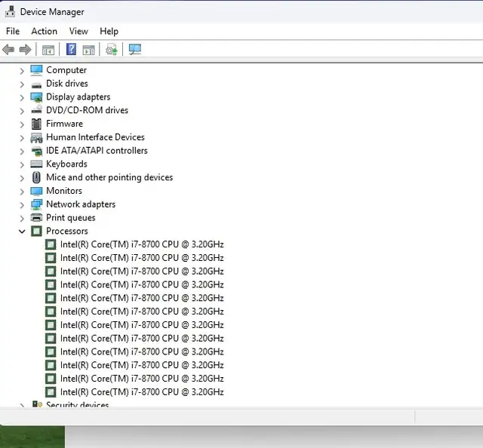Select the Processors category chip icon
483x448 pixels.
pyautogui.click(x=36, y=231)
